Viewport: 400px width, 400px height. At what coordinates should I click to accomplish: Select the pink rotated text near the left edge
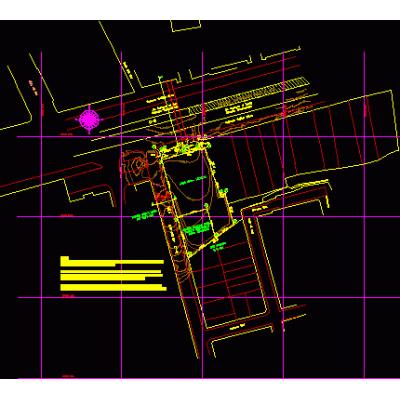point(33,87)
